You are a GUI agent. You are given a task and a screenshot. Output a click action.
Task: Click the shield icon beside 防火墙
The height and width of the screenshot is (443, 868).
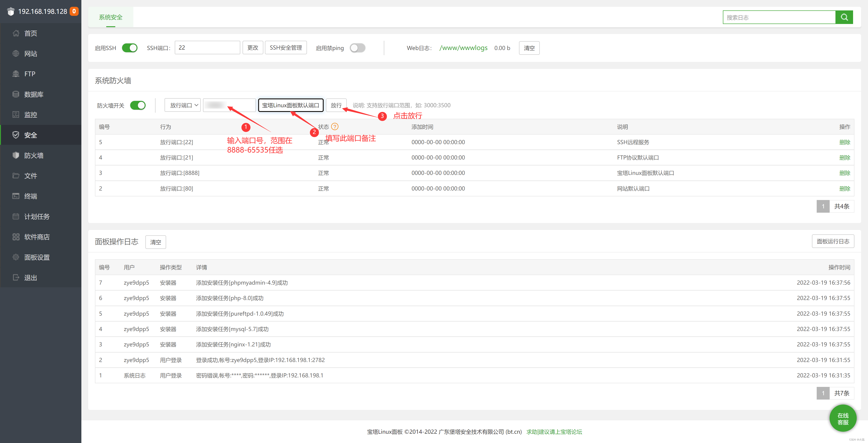click(16, 155)
